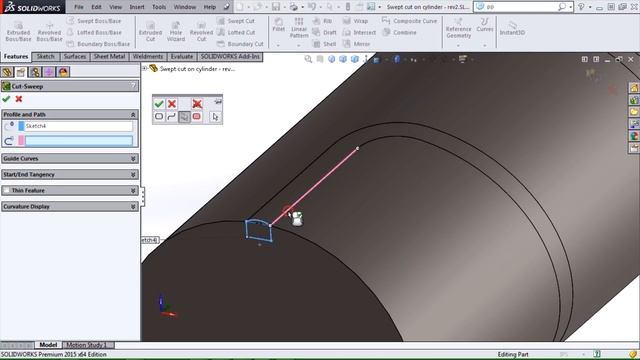Viewport: 640px width, 360px height.
Task: Click the empty path selection box
Action: 78,141
